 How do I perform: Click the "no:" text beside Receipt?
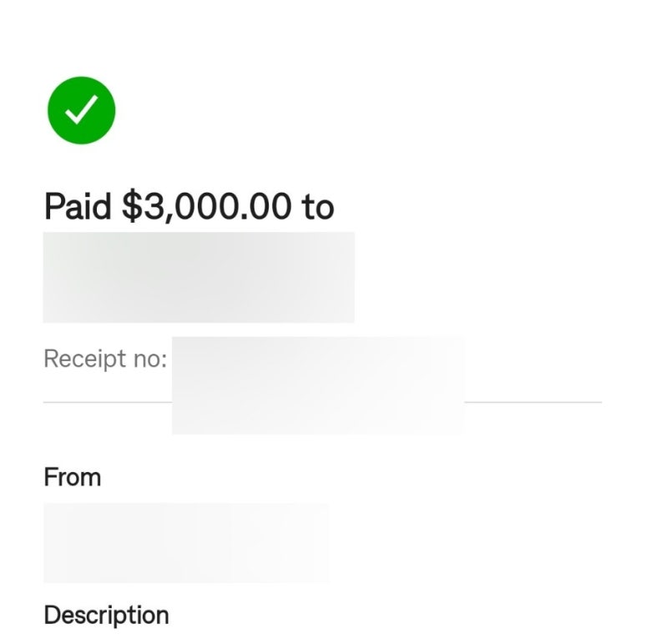(x=150, y=360)
